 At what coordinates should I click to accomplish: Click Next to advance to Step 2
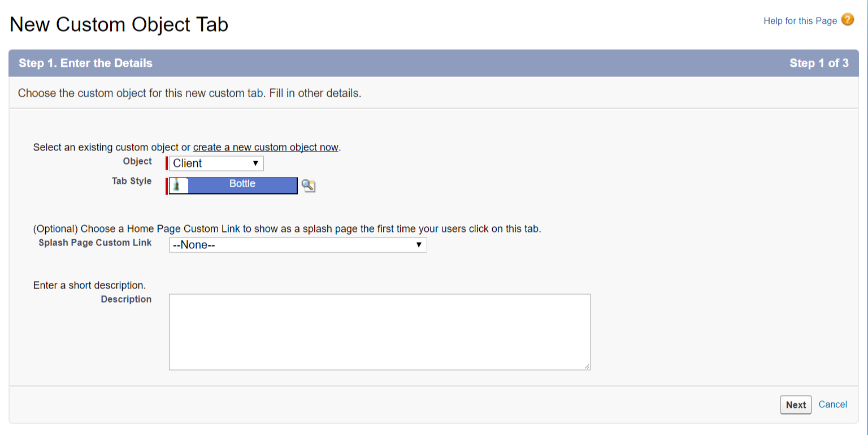(796, 404)
